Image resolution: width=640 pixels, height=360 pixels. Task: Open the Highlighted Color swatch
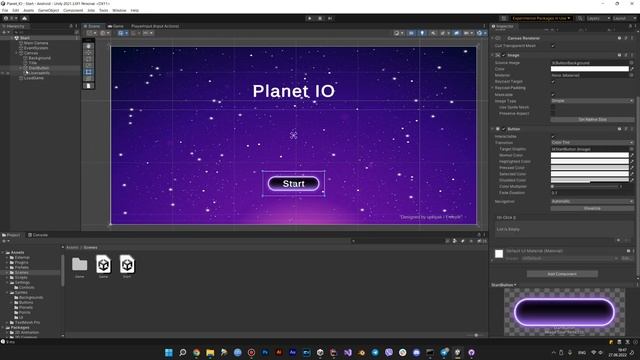tap(590, 162)
